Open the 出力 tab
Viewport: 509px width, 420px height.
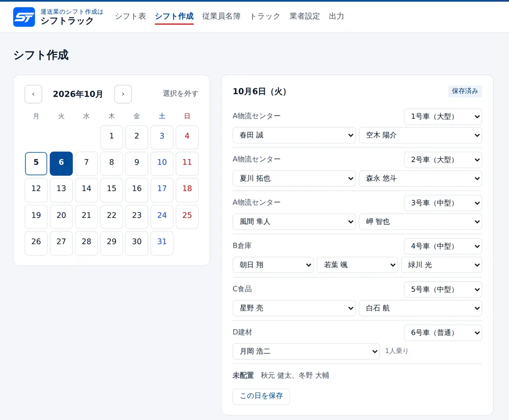(336, 16)
